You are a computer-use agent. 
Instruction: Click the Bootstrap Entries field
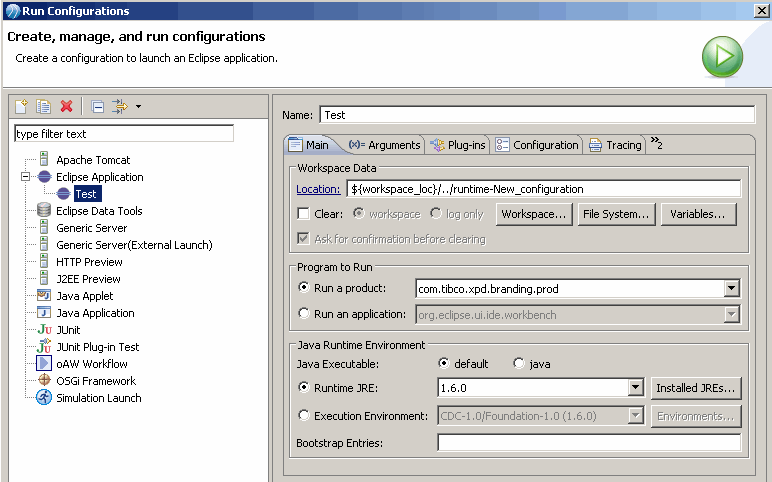point(589,443)
